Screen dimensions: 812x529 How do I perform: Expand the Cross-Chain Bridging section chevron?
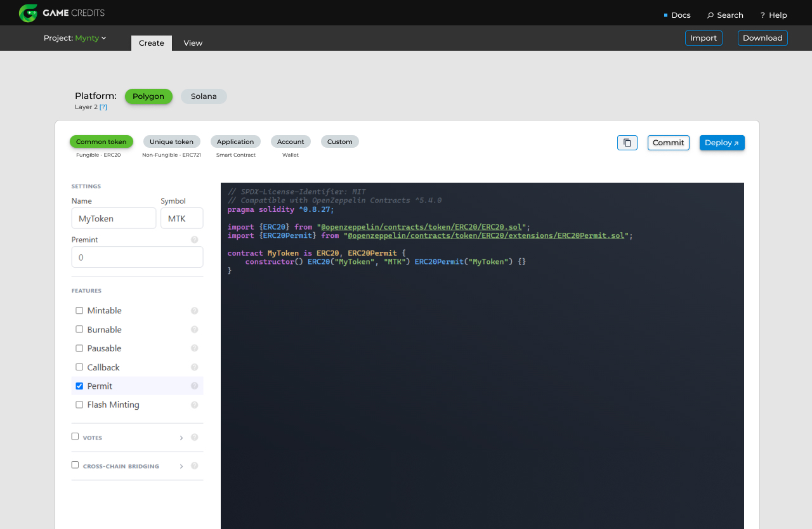tap(181, 466)
